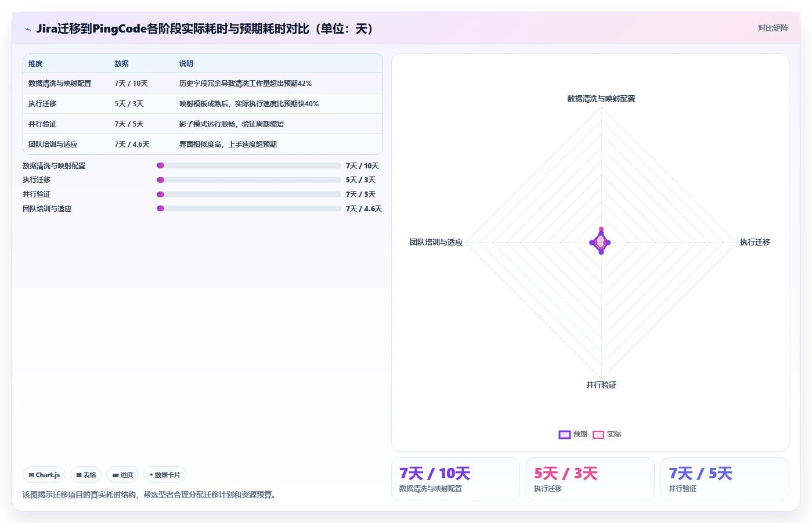Open the 5天 / 3天 data card
Screen dimensions: 812x523
(590, 479)
